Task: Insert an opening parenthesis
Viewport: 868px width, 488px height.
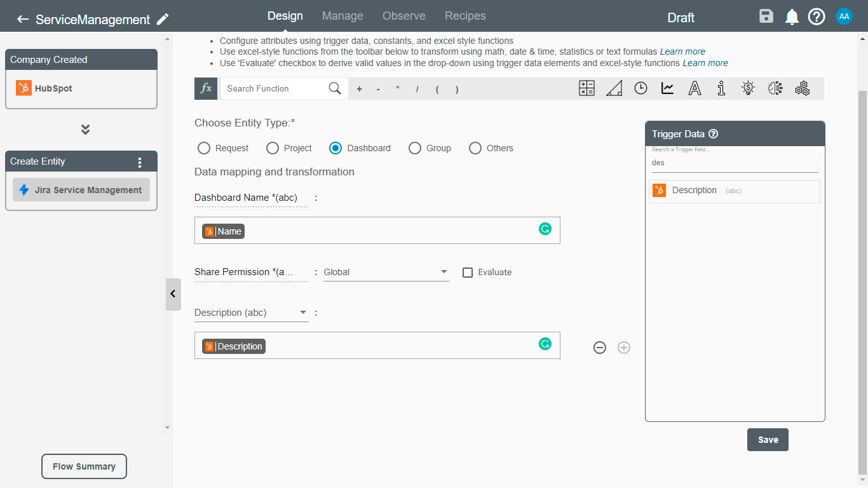Action: tap(437, 89)
